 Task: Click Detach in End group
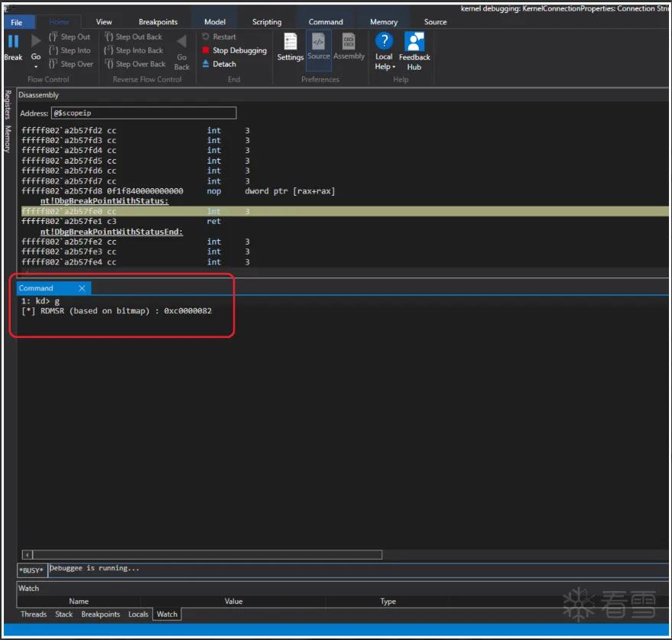click(x=219, y=64)
